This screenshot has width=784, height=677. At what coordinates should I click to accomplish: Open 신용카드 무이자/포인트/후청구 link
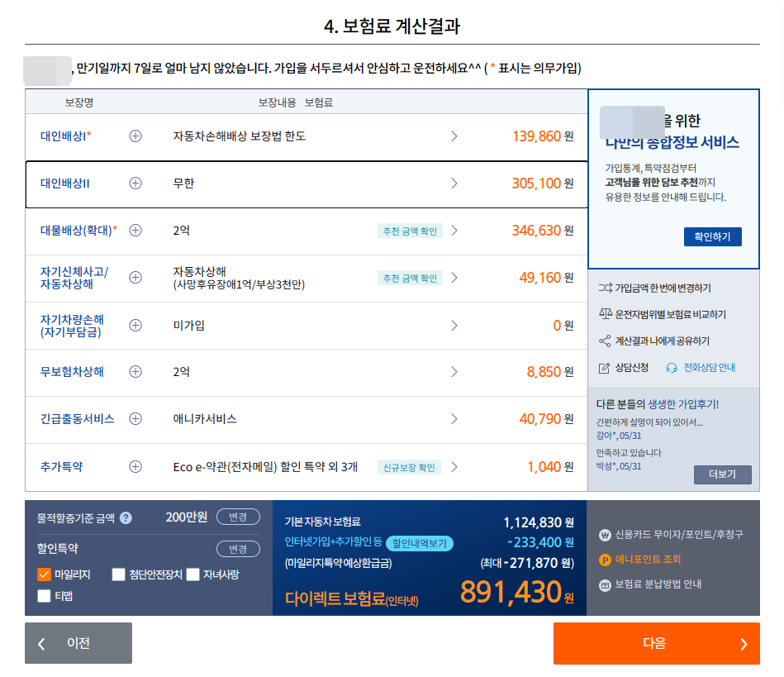(679, 535)
